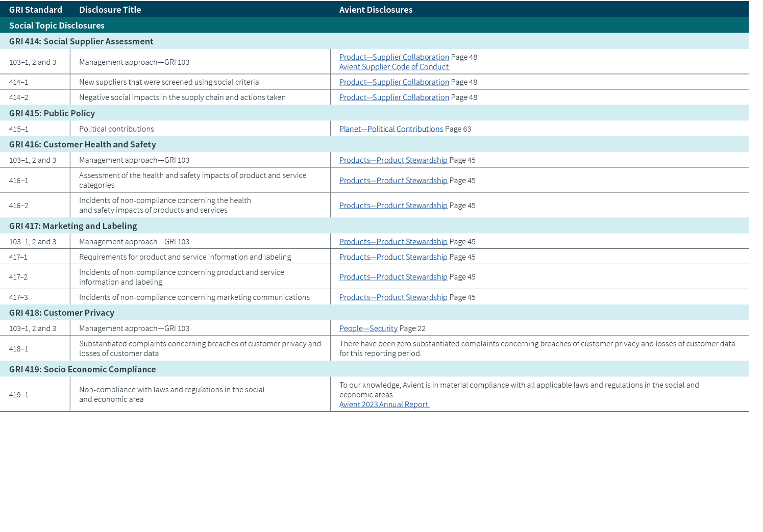
Task: Click Products—Product Stewardship link for GRI 416 management approach
Action: (393, 160)
